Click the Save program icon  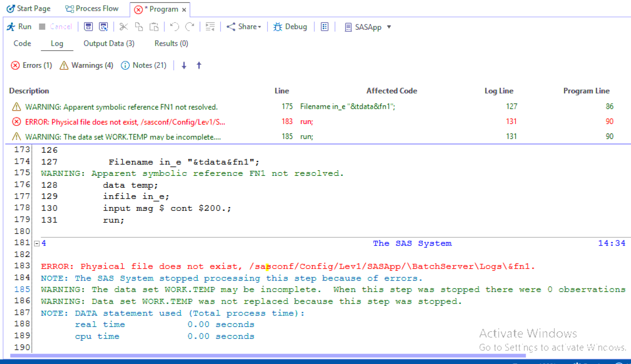tap(88, 27)
